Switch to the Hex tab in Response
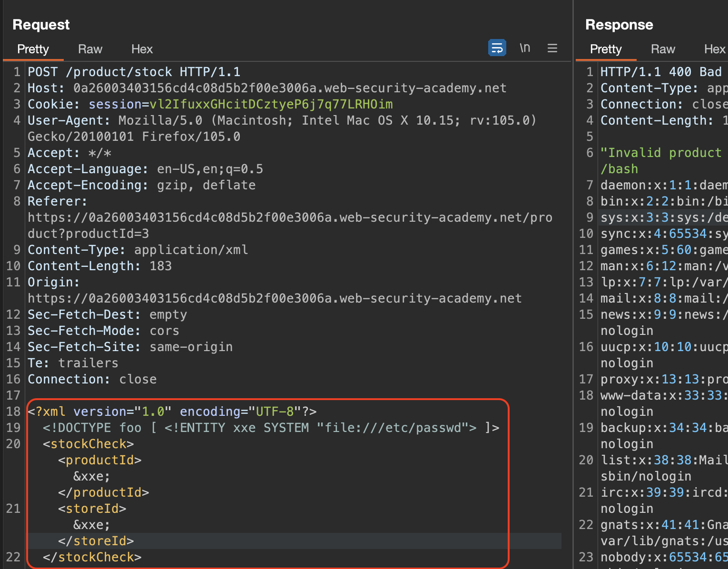This screenshot has width=728, height=569. tap(715, 49)
